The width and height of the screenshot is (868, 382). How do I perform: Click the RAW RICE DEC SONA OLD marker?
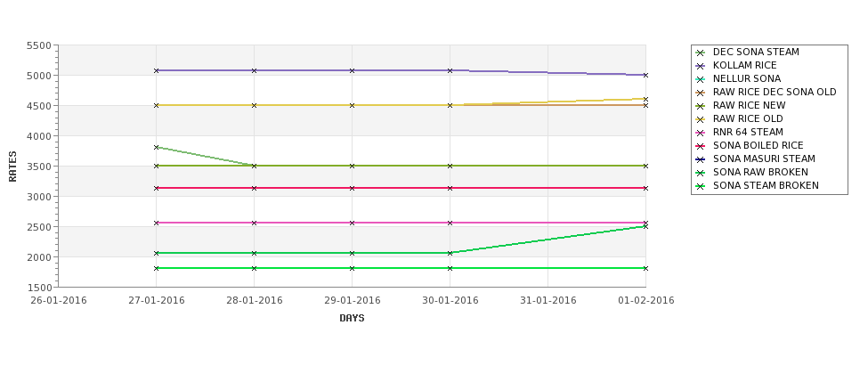tap(701, 93)
